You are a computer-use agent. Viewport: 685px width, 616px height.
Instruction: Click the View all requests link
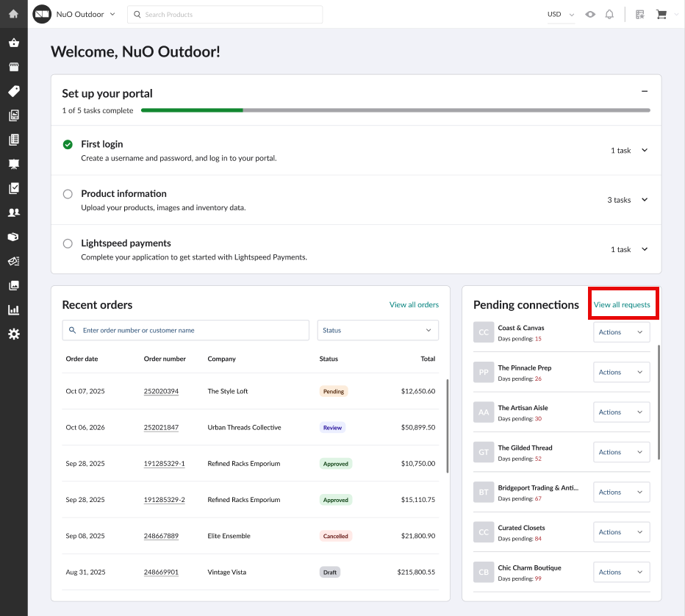coord(622,304)
